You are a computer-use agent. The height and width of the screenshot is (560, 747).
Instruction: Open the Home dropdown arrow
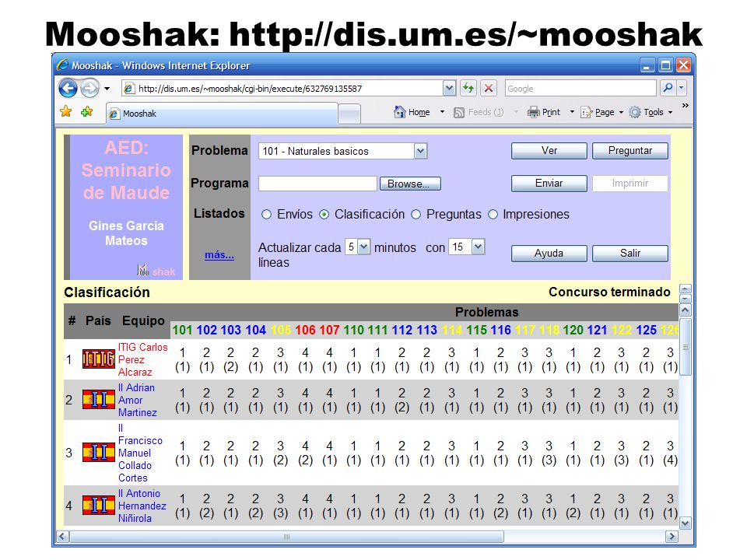442,112
